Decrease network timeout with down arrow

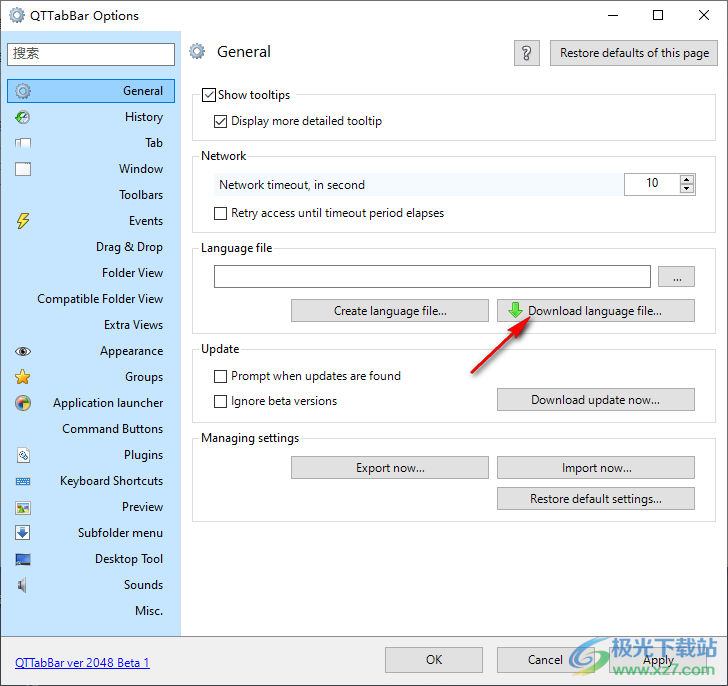pyautogui.click(x=687, y=188)
